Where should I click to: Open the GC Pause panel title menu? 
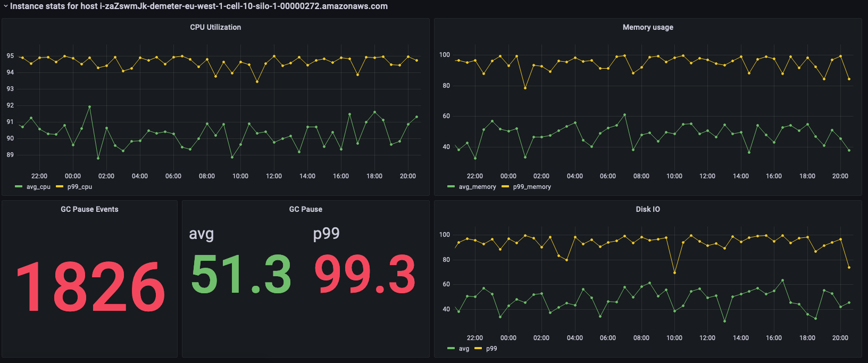click(x=305, y=209)
